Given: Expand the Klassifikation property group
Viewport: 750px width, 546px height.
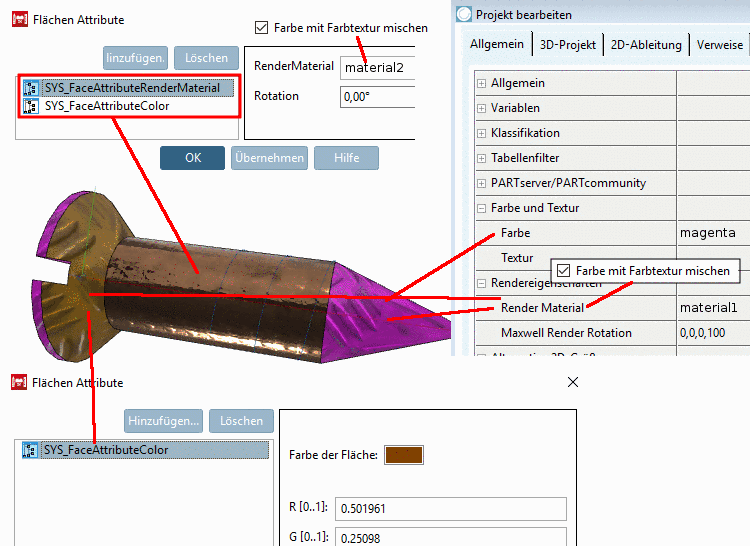Looking at the screenshot, I should (481, 133).
